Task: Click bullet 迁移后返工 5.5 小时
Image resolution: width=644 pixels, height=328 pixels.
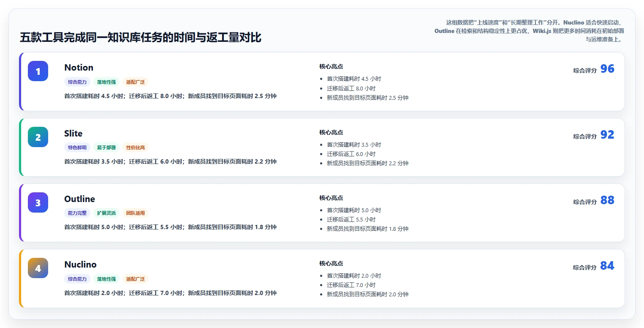Action: point(351,219)
